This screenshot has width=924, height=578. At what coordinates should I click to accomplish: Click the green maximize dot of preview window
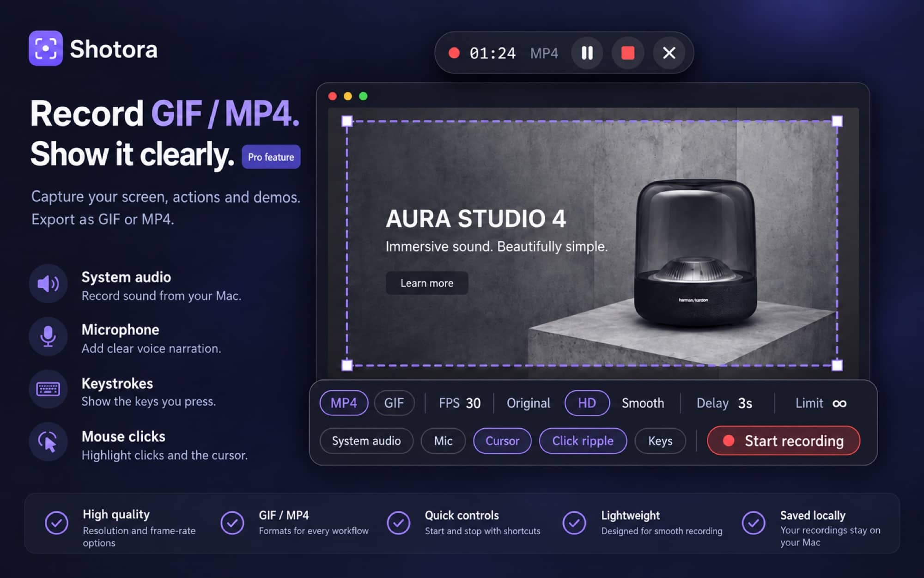363,96
